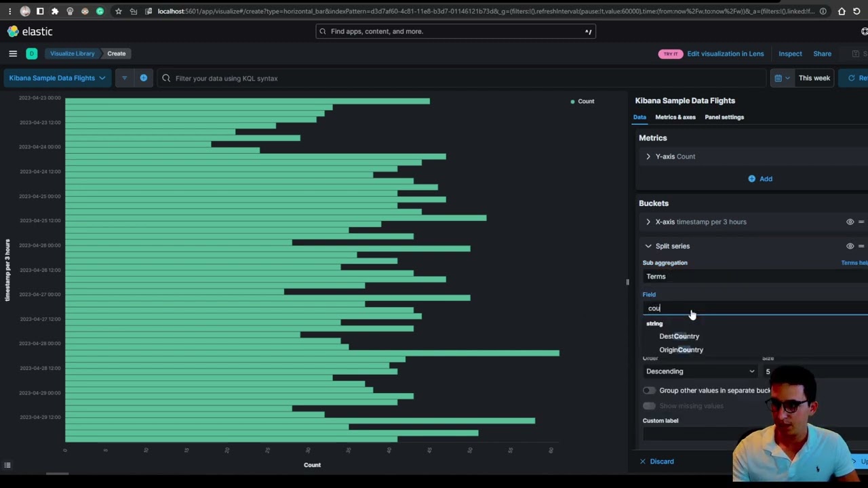Image resolution: width=868 pixels, height=488 pixels.
Task: Collapse the Split series bucket
Action: pyautogui.click(x=648, y=246)
